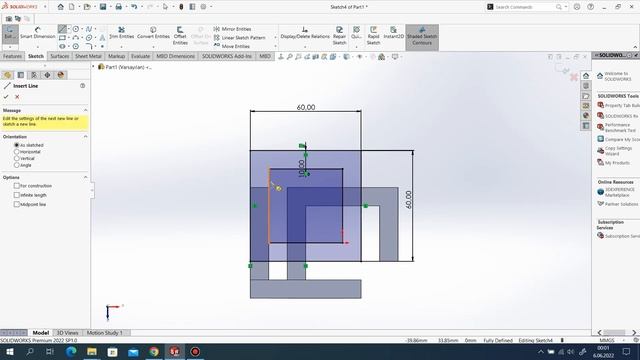Click Convert Entities tool
The width and height of the screenshot is (640, 360).
pyautogui.click(x=153, y=33)
